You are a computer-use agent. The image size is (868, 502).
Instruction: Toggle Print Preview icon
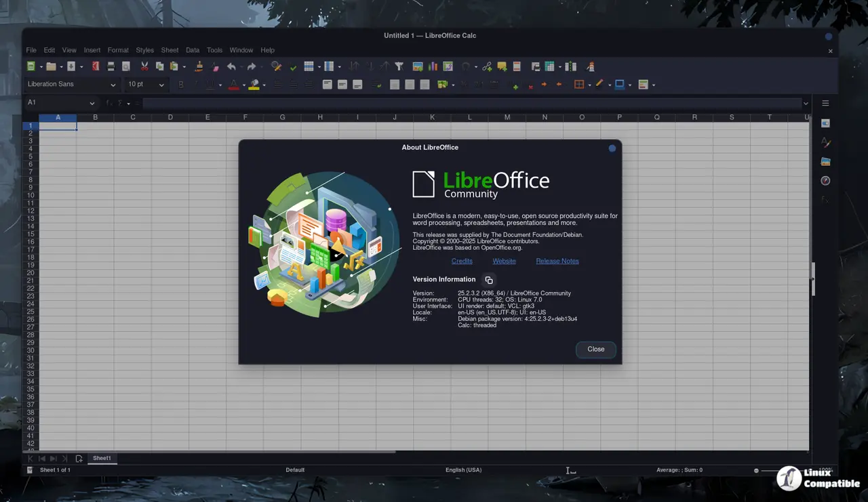[126, 66]
